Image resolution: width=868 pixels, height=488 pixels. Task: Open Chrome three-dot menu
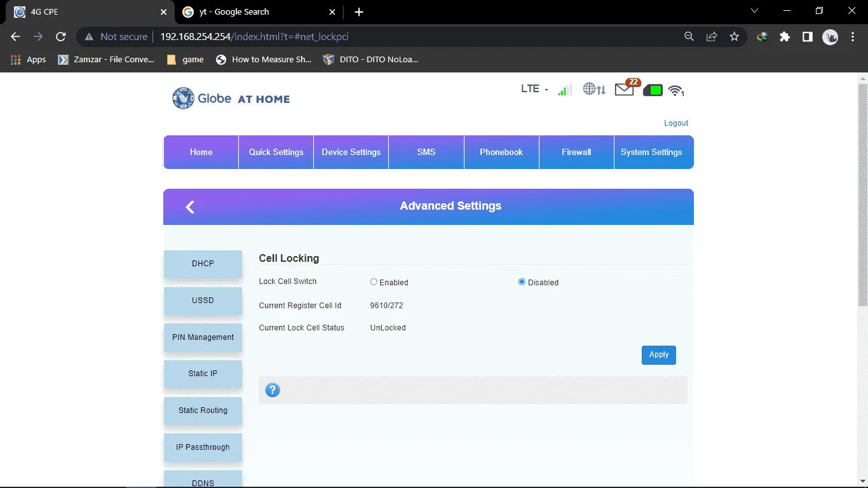(853, 37)
